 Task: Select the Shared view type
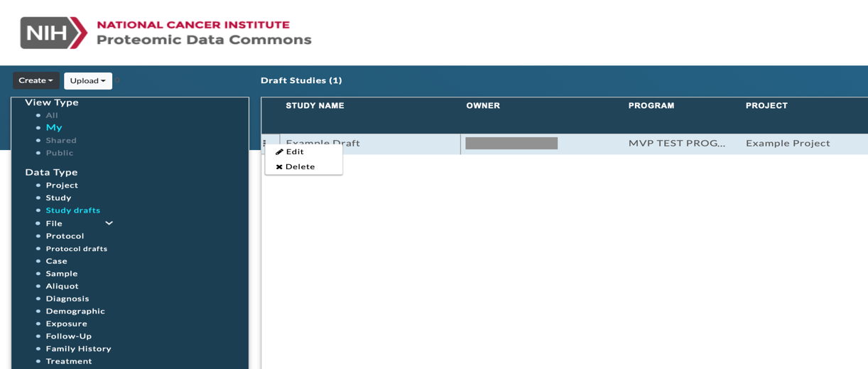coord(61,141)
